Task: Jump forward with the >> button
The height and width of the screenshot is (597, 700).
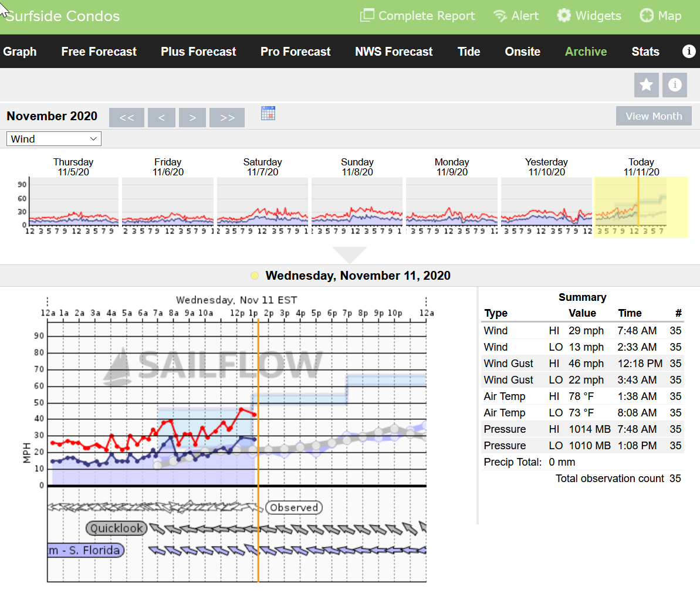Action: [227, 117]
